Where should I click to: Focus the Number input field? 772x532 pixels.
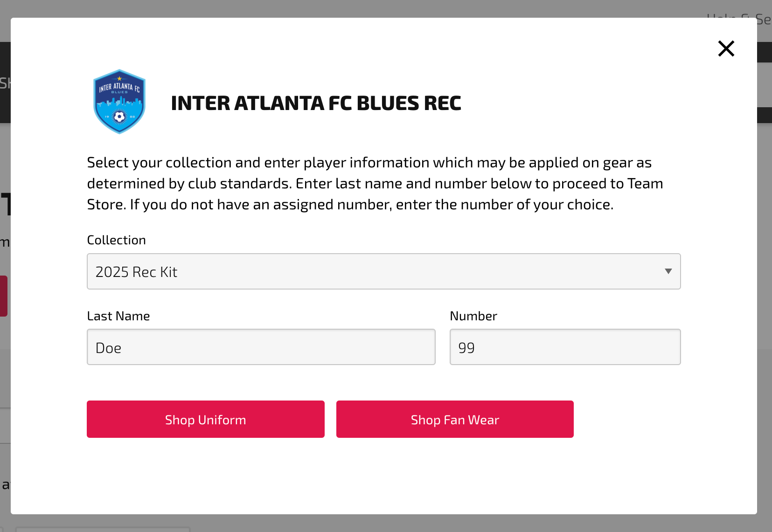565,347
